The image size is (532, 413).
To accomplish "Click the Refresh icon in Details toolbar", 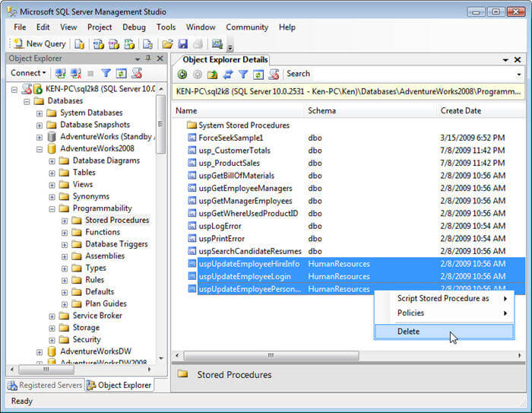I will (258, 74).
